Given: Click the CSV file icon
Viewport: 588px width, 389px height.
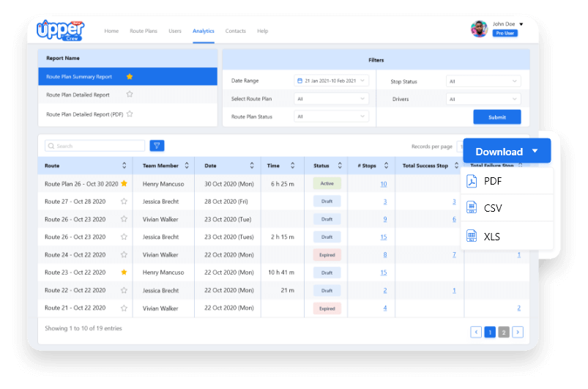Looking at the screenshot, I should 472,207.
